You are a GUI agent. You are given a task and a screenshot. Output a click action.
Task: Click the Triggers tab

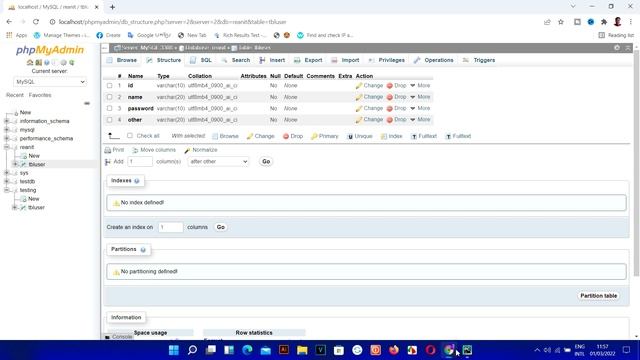(x=479, y=60)
